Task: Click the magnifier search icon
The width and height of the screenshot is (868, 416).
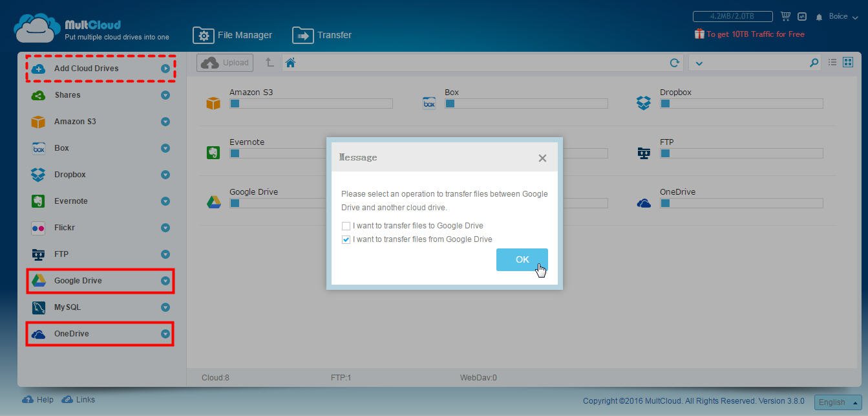Action: pyautogui.click(x=814, y=63)
